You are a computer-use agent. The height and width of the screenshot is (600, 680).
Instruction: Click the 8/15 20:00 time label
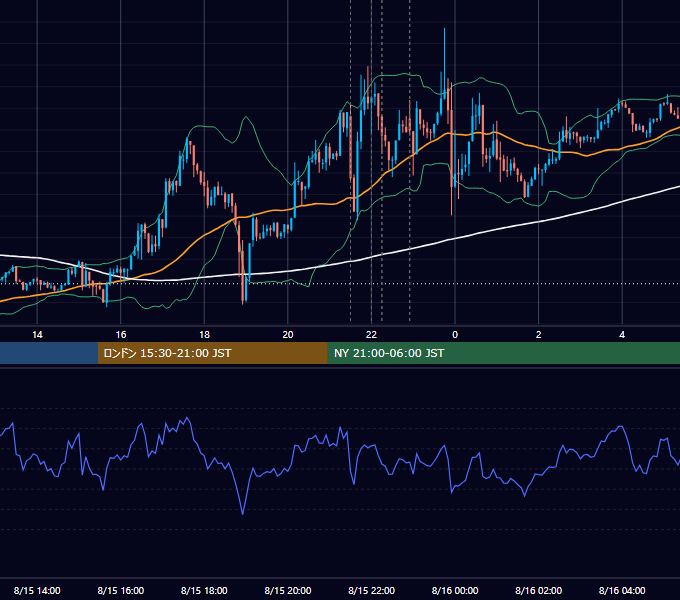tap(288, 590)
